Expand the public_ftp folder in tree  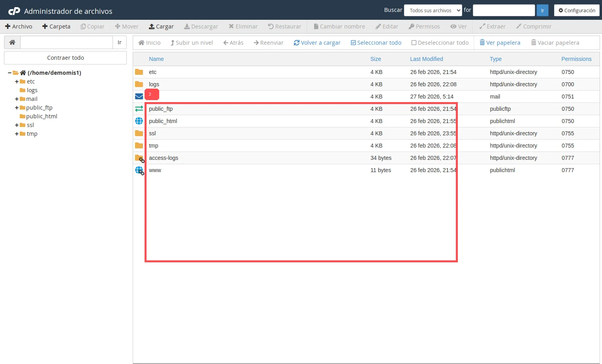17,108
